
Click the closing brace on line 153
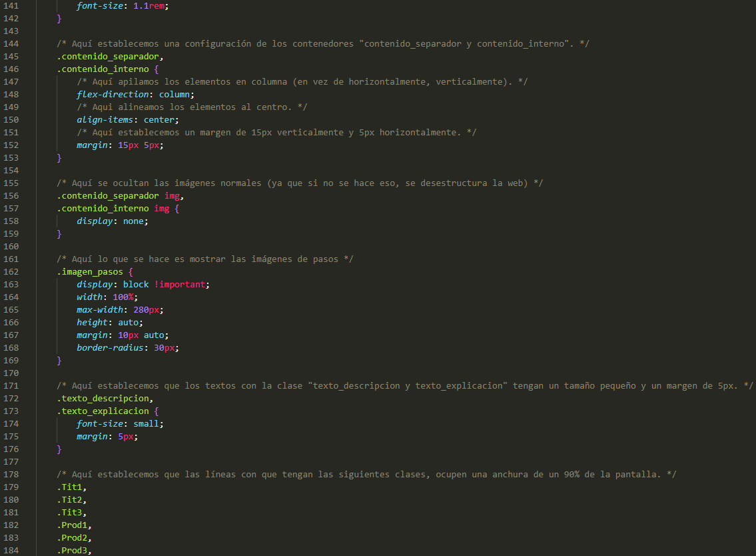pyautogui.click(x=59, y=158)
